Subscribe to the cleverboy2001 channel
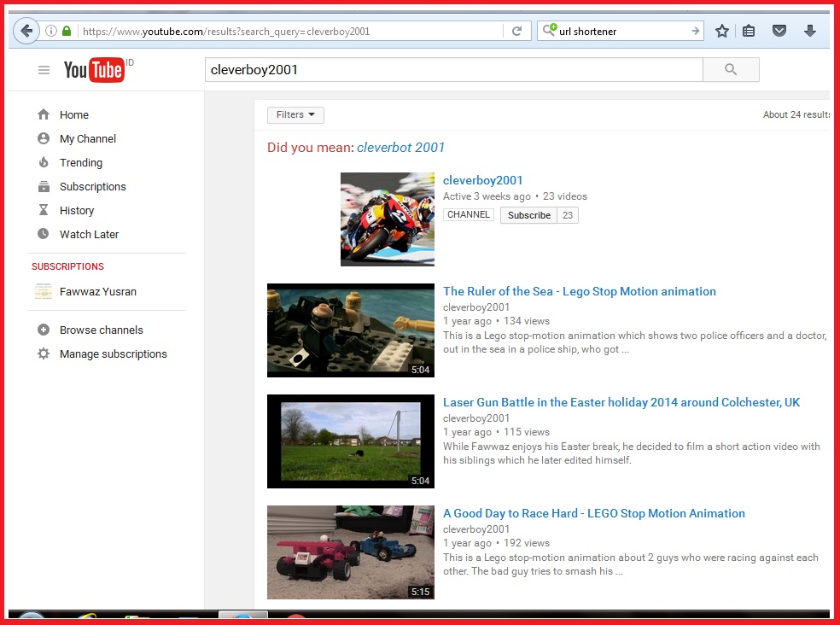Screen dimensions: 840x625 pyautogui.click(x=528, y=215)
